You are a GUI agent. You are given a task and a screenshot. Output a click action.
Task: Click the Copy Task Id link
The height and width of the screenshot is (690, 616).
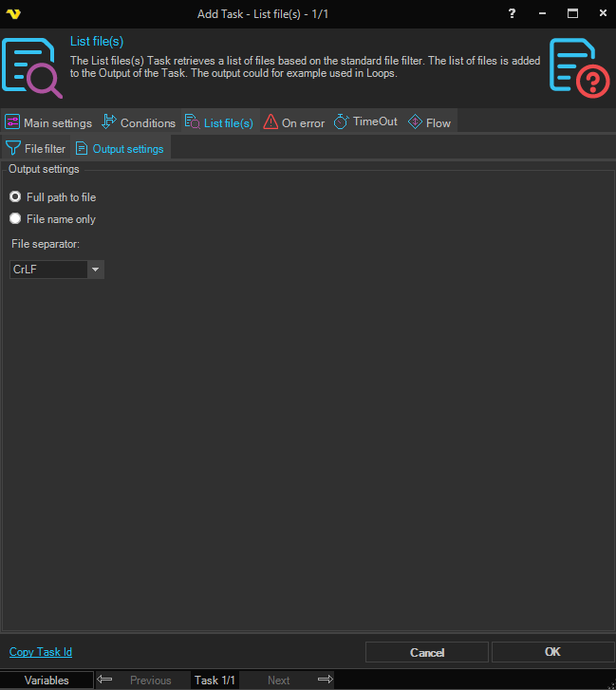41,652
